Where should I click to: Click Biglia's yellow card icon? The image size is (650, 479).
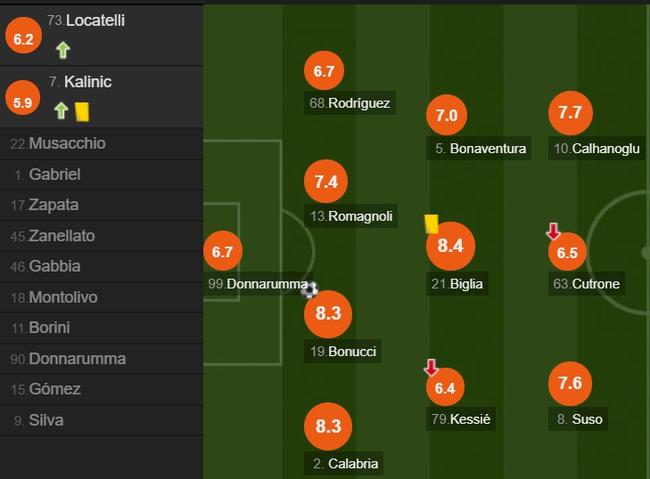(432, 224)
